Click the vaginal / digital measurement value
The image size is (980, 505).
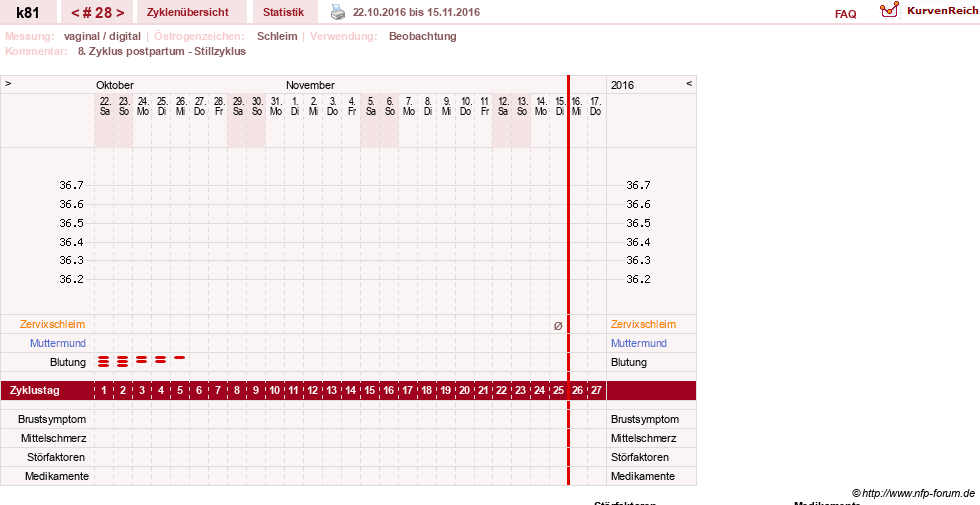102,36
